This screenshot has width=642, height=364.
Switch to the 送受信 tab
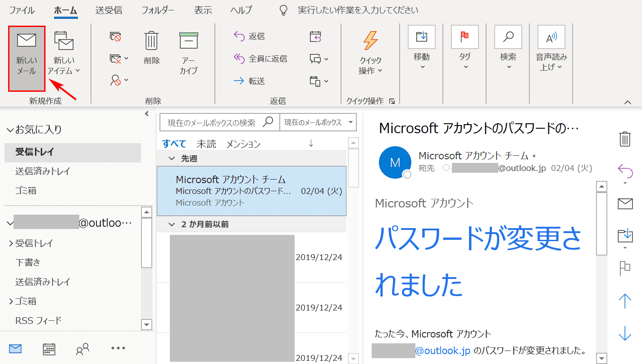coord(109,10)
